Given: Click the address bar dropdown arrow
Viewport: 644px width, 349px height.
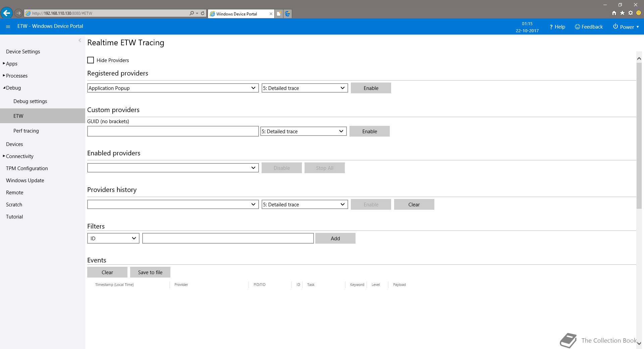Looking at the screenshot, I should 197,13.
